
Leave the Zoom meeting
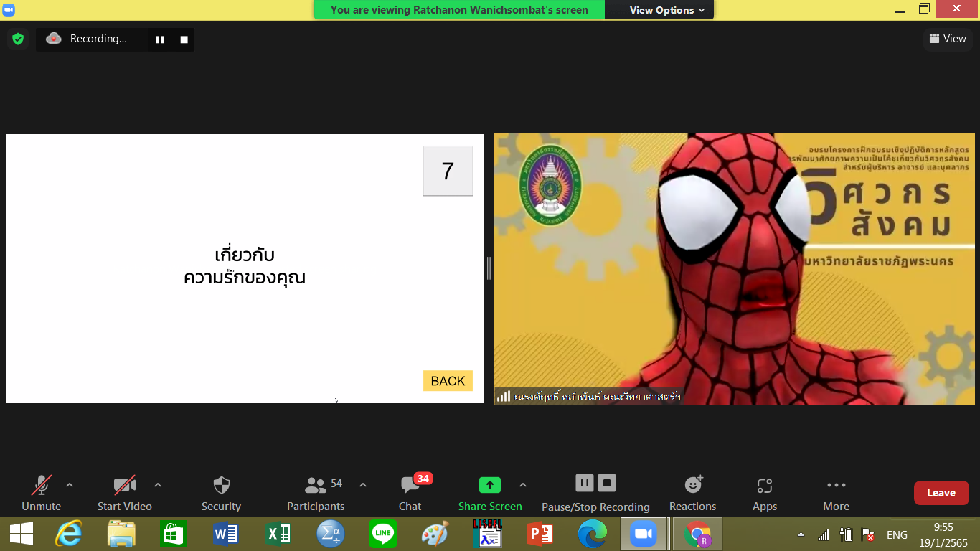click(x=941, y=493)
